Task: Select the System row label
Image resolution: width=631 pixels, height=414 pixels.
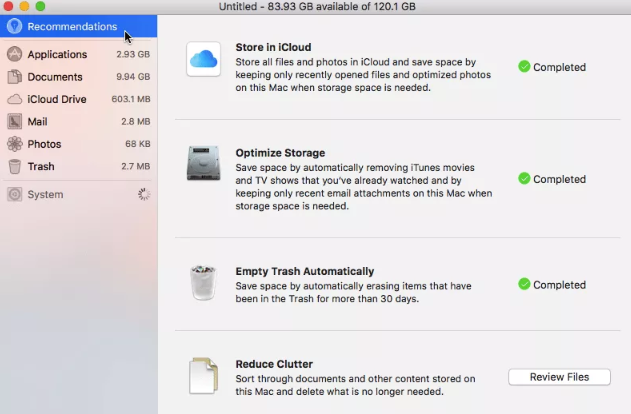Action: pos(45,194)
